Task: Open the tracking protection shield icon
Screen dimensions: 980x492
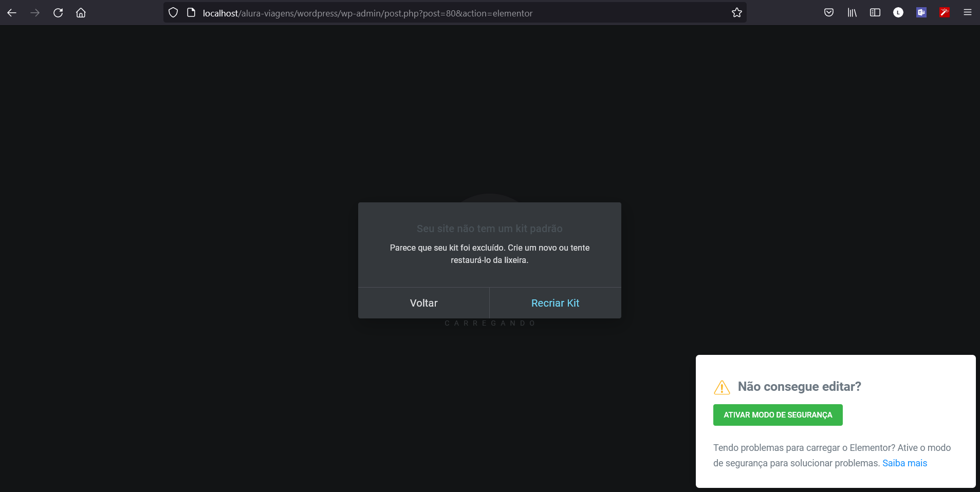Action: (x=173, y=13)
